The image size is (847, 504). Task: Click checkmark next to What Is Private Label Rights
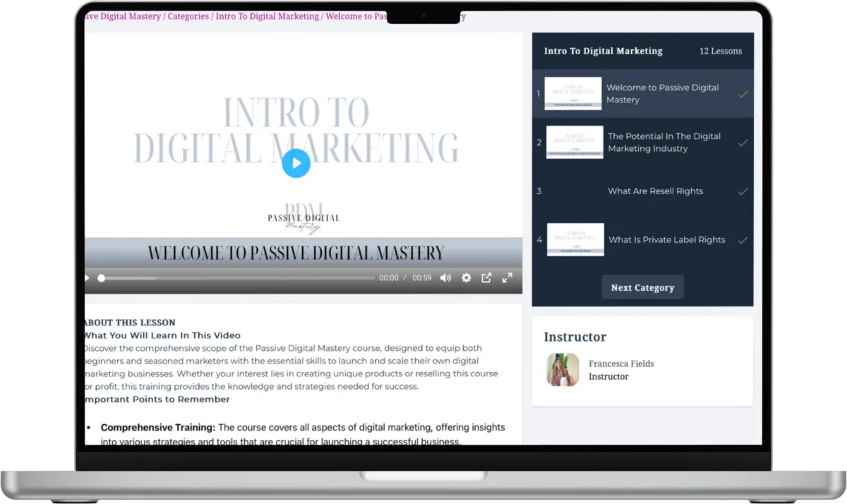coord(743,240)
